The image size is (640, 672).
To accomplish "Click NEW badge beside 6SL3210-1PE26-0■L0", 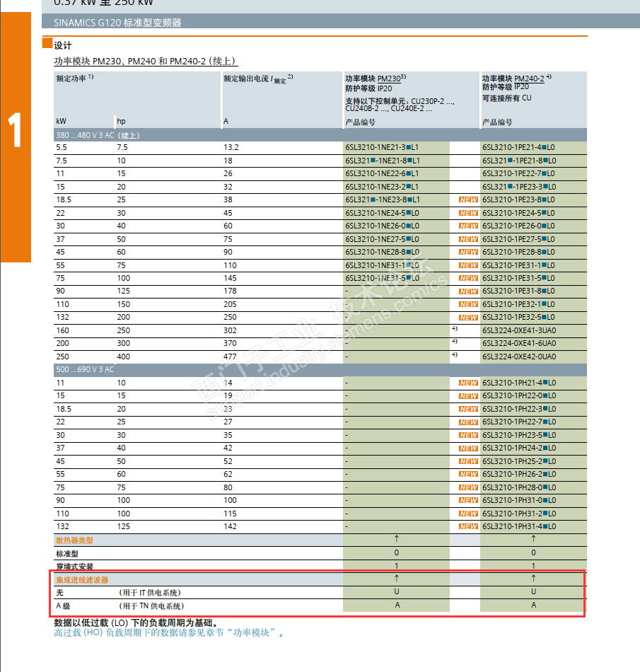I will click(x=468, y=226).
